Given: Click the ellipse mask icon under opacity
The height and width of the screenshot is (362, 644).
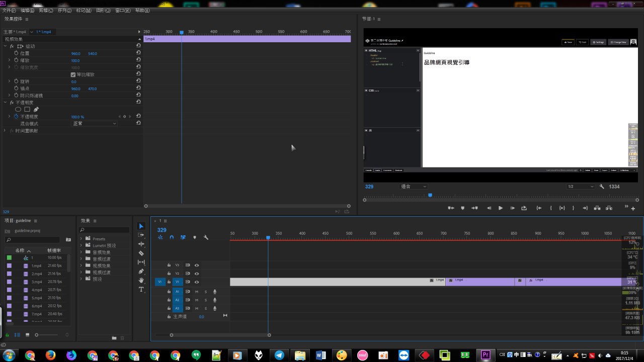Looking at the screenshot, I should (18, 109).
